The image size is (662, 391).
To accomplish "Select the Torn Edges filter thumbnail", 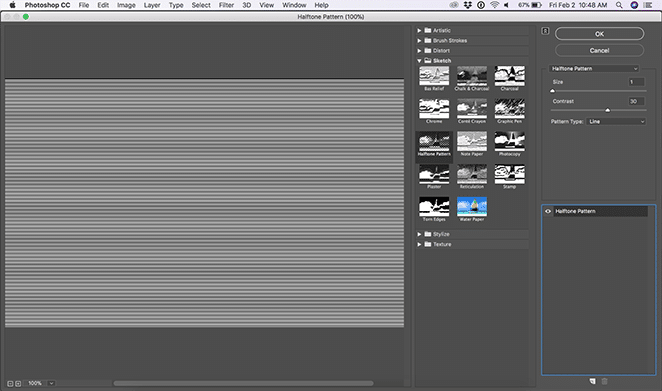I will [x=434, y=206].
